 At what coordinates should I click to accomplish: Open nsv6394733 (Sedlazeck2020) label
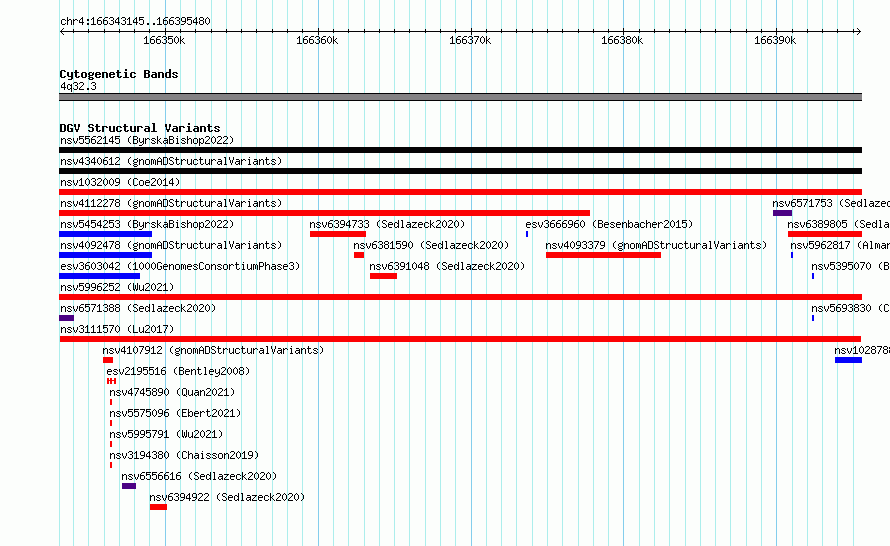(387, 224)
